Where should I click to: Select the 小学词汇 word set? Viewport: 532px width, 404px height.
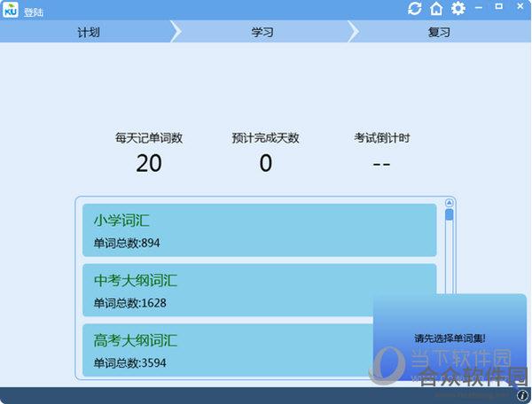[x=259, y=230]
